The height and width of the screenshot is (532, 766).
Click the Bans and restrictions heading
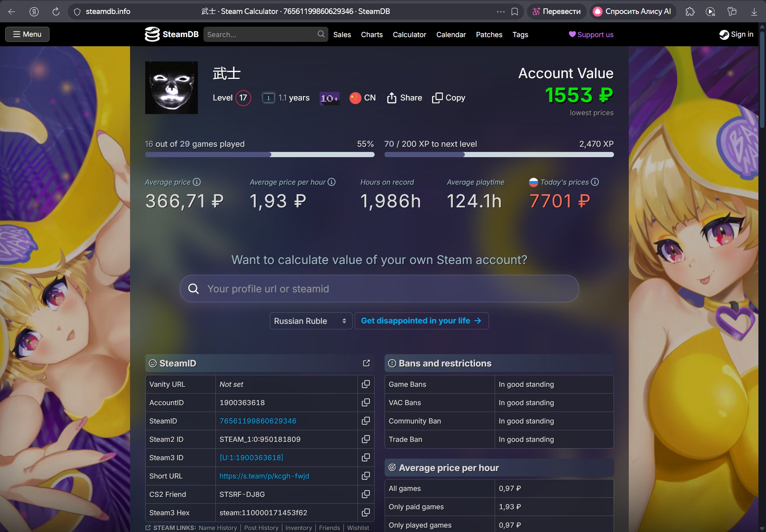point(445,363)
